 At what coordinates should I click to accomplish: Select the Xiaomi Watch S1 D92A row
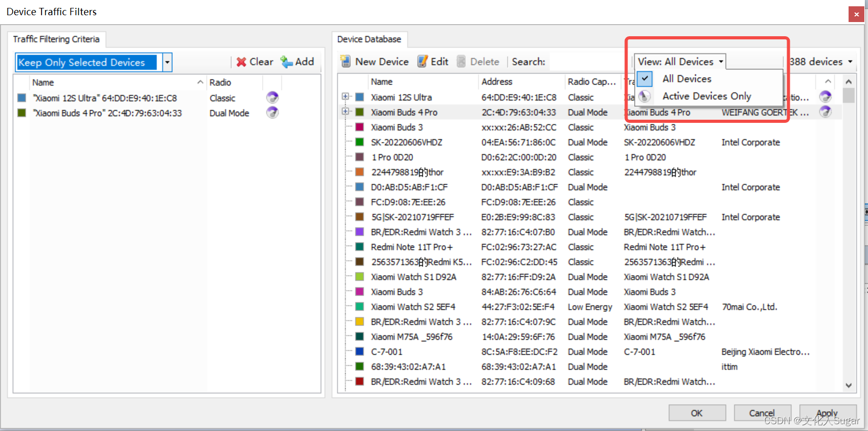click(x=591, y=277)
